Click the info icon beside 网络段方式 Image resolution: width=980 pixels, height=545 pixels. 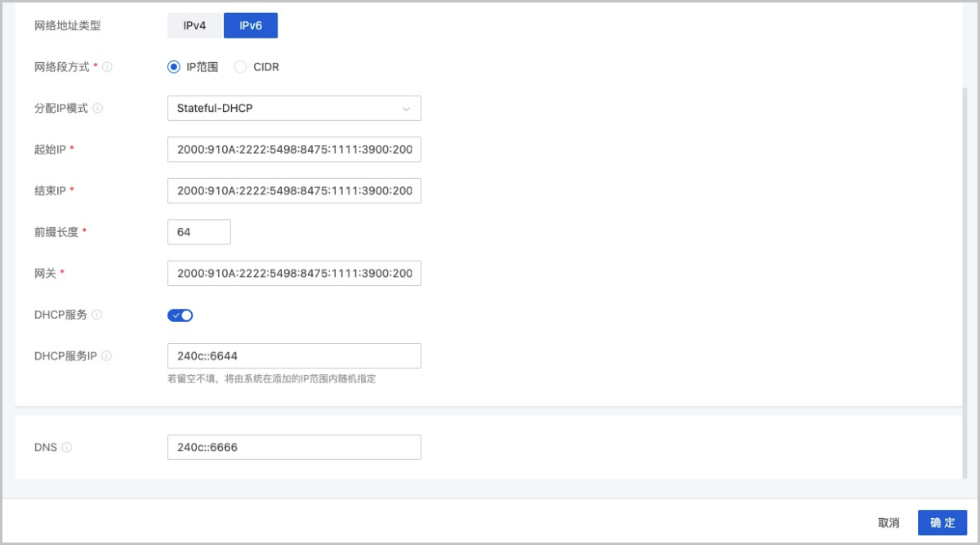(107, 67)
